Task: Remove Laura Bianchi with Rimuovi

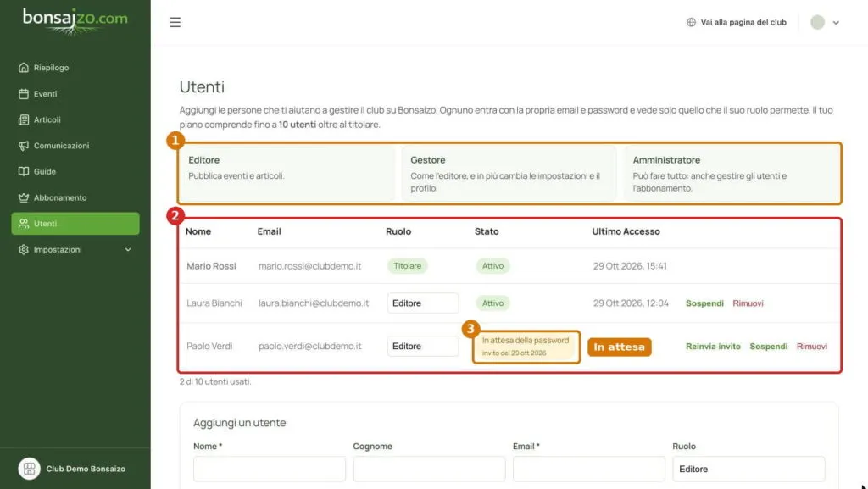Action: click(748, 303)
